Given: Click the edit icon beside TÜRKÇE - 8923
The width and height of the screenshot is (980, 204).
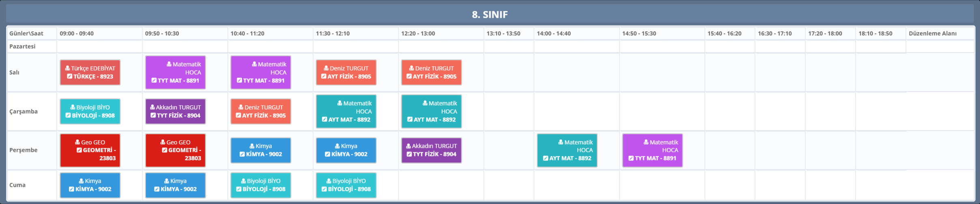Looking at the screenshot, I should click(x=69, y=76).
